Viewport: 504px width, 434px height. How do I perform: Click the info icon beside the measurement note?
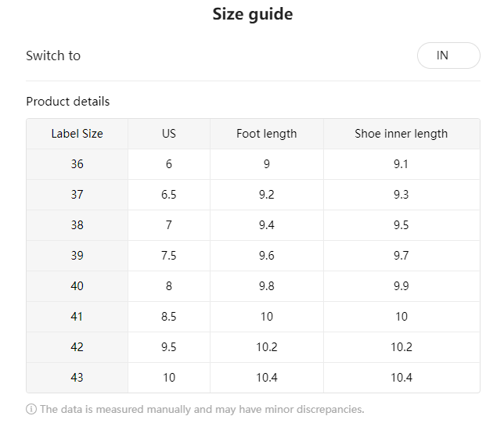31,409
